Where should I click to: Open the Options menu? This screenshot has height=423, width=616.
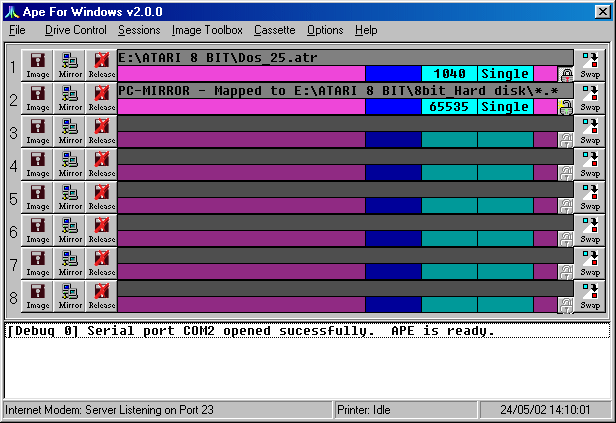pos(325,31)
